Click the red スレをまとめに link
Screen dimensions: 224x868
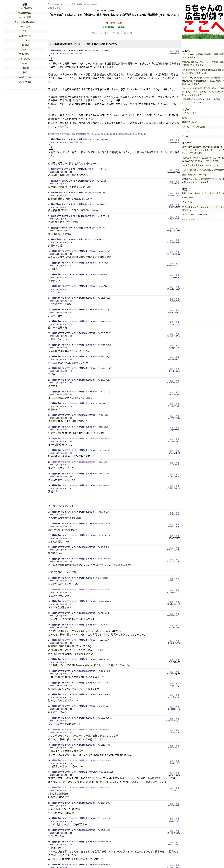pos(114,23)
